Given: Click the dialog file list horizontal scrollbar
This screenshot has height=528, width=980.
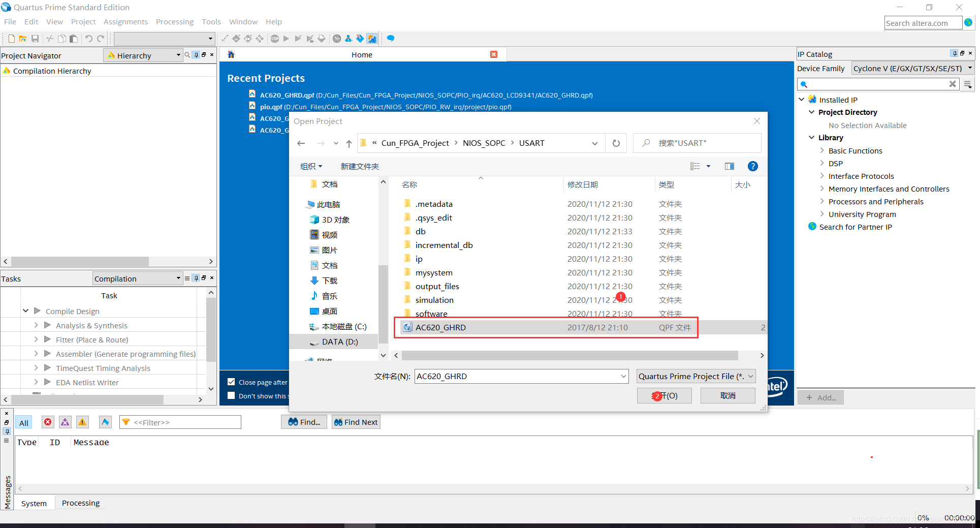Looking at the screenshot, I should click(x=570, y=355).
